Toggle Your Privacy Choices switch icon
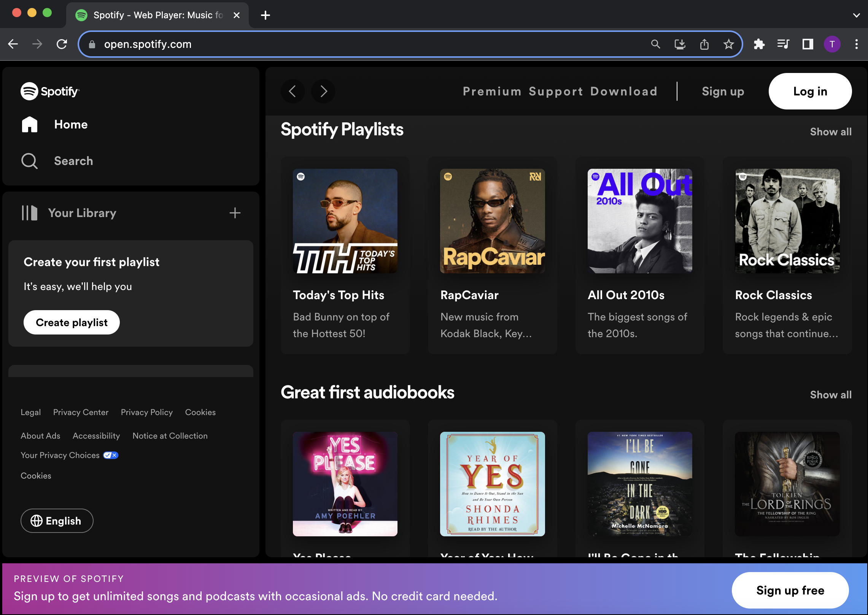The width and height of the screenshot is (868, 615). tap(111, 455)
